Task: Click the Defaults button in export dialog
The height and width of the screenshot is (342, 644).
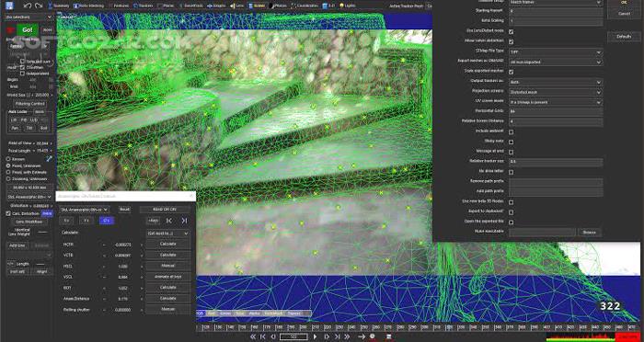Action: (x=624, y=37)
